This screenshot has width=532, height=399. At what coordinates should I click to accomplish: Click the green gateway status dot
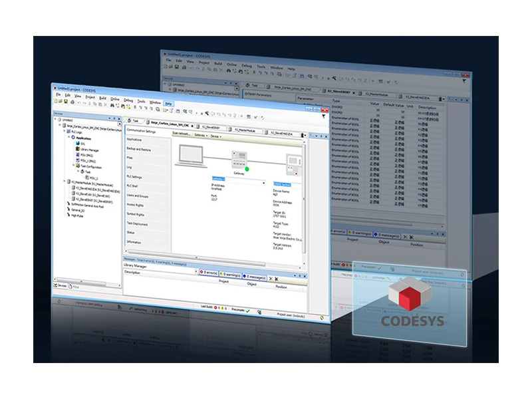point(247,169)
